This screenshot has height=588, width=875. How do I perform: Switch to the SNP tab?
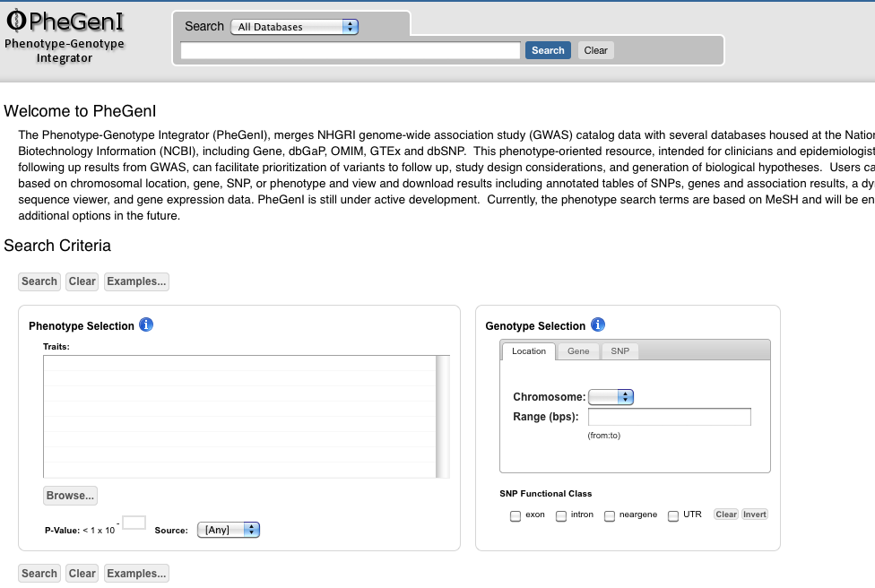pyautogui.click(x=620, y=351)
